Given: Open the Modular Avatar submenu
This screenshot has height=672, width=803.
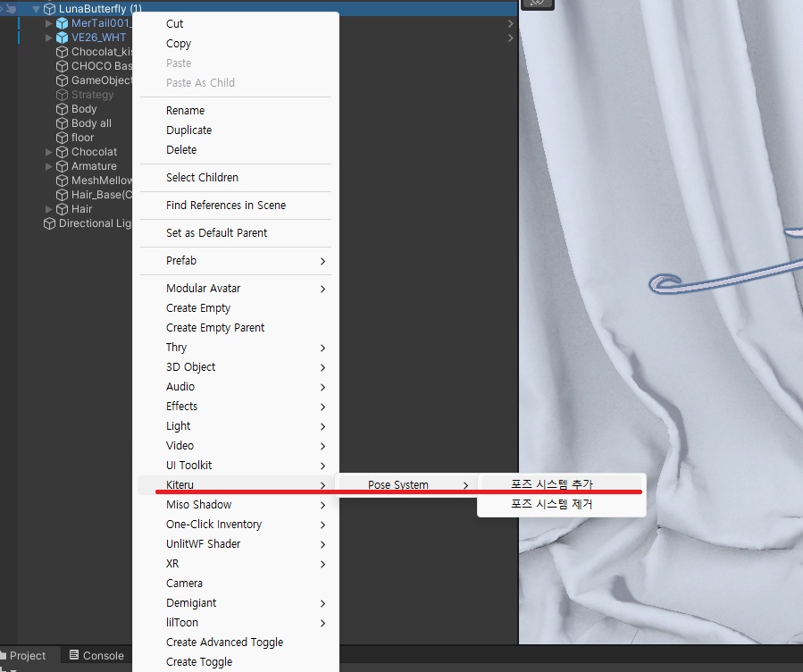Looking at the screenshot, I should (236, 289).
